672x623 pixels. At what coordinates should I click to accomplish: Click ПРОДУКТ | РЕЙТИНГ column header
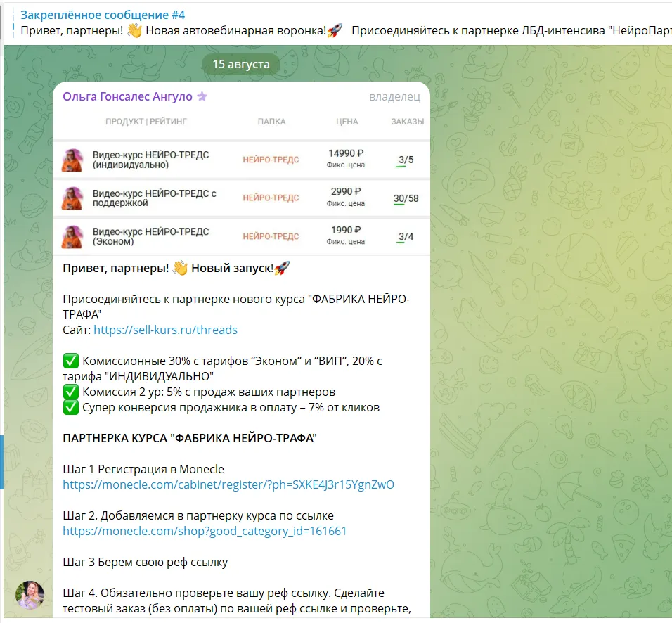click(x=146, y=122)
